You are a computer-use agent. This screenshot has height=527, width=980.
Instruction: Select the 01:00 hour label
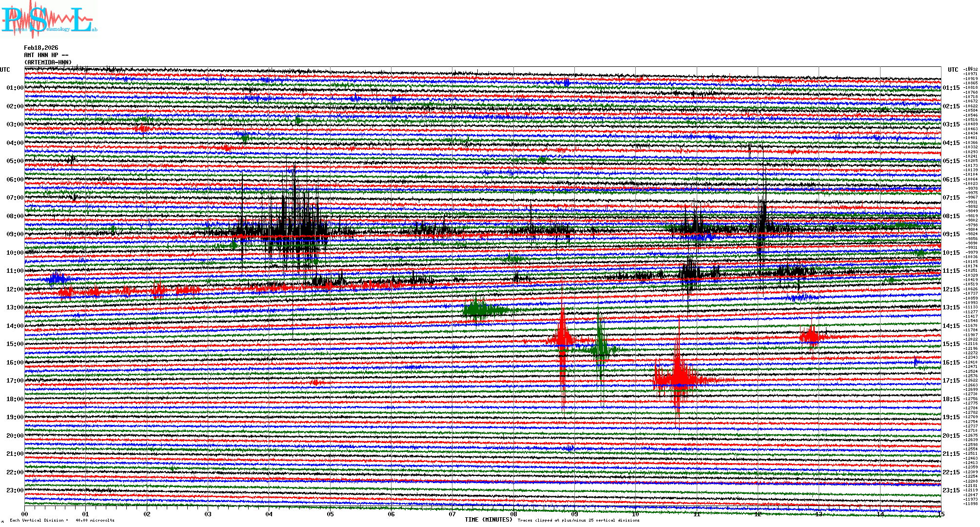point(15,88)
